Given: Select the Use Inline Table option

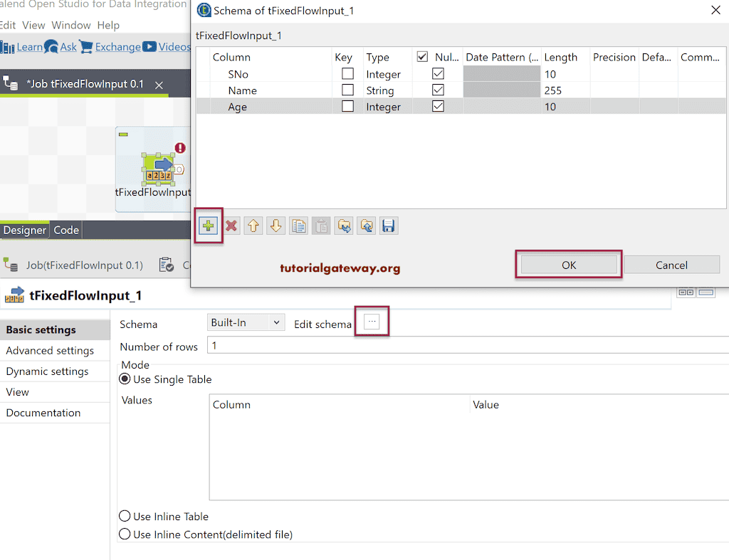Looking at the screenshot, I should (125, 516).
